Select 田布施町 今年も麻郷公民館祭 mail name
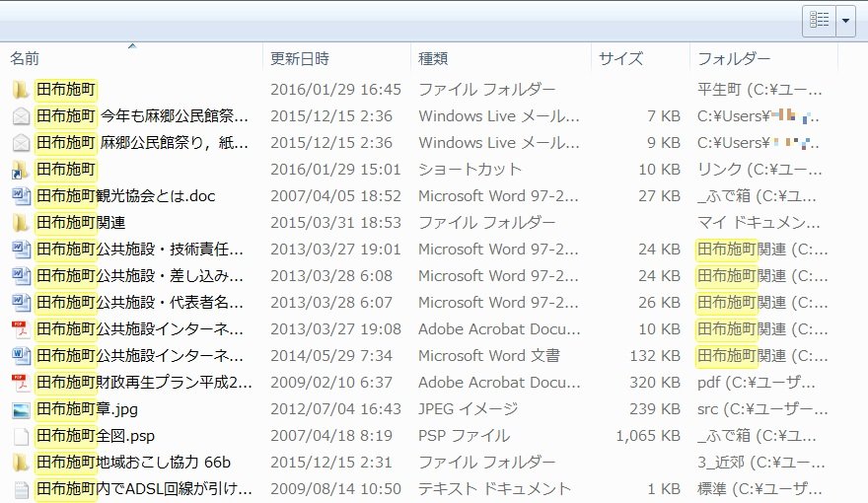868x503 pixels. tap(142, 115)
